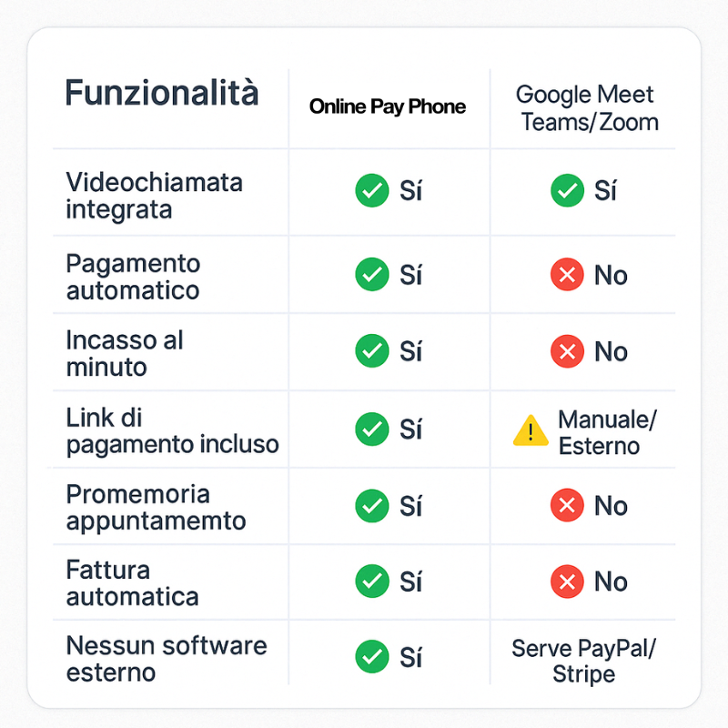The image size is (728, 728).
Task: Click green check for Fattura automatica row
Action: [x=372, y=581]
